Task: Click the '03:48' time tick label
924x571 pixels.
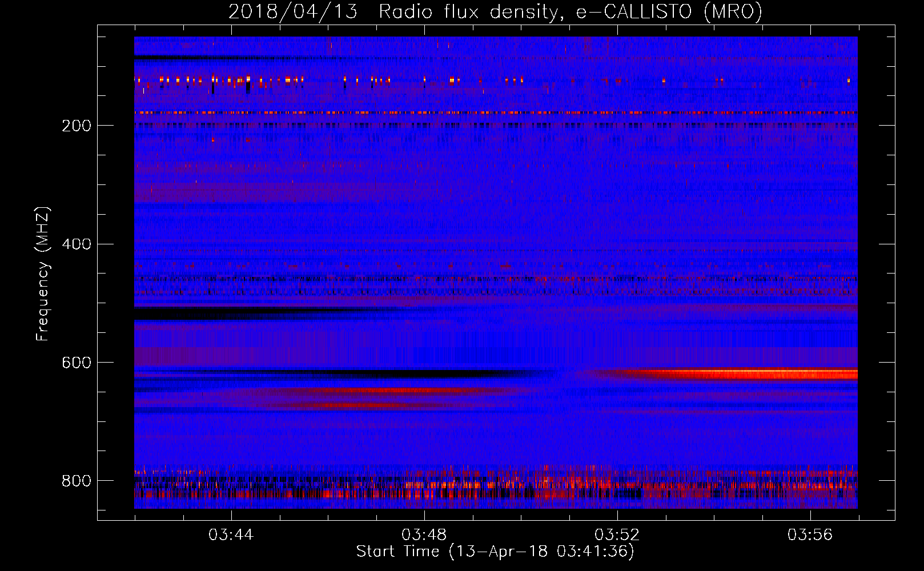Action: 424,535
